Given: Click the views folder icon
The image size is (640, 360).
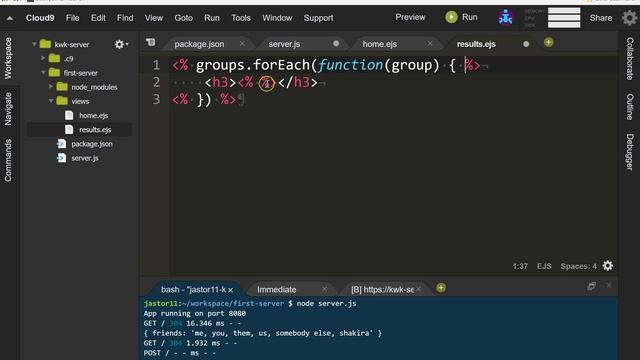Looking at the screenshot, I should [x=62, y=100].
